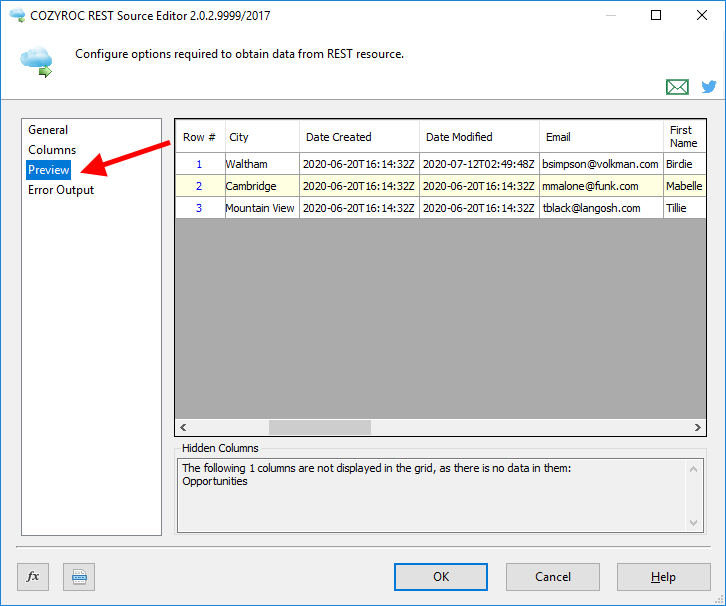The image size is (726, 606).
Task: Click the COZYROC cloud title bar icon
Action: pyautogui.click(x=17, y=15)
